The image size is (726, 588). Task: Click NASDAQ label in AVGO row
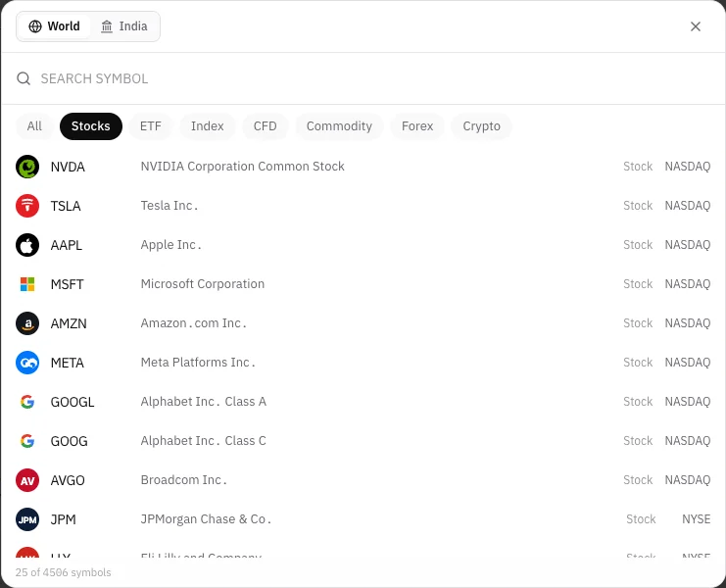click(688, 480)
